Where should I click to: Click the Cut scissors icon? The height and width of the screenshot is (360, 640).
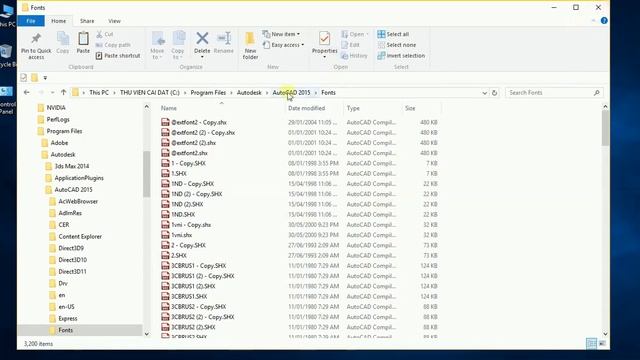coord(100,34)
